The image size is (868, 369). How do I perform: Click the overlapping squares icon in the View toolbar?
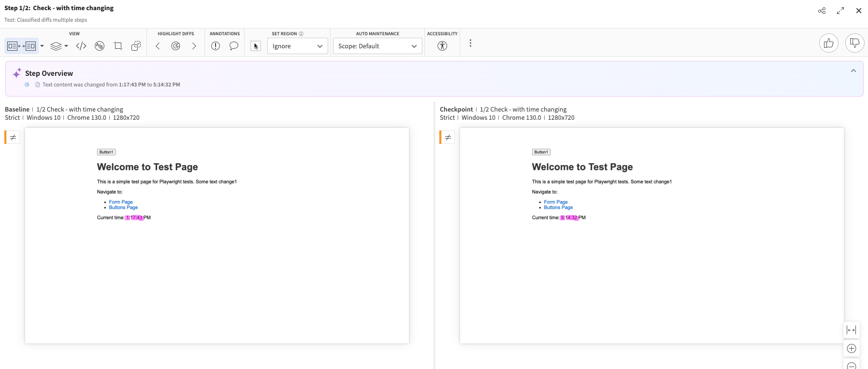(x=136, y=46)
